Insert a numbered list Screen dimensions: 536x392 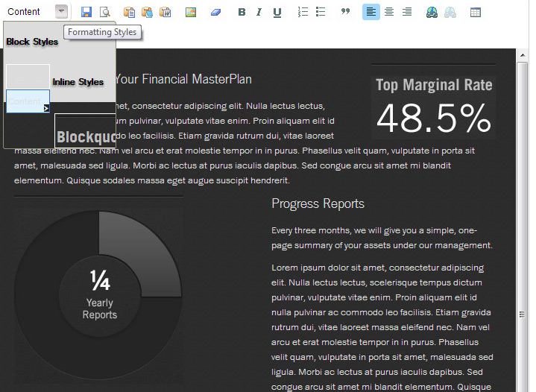pyautogui.click(x=303, y=12)
